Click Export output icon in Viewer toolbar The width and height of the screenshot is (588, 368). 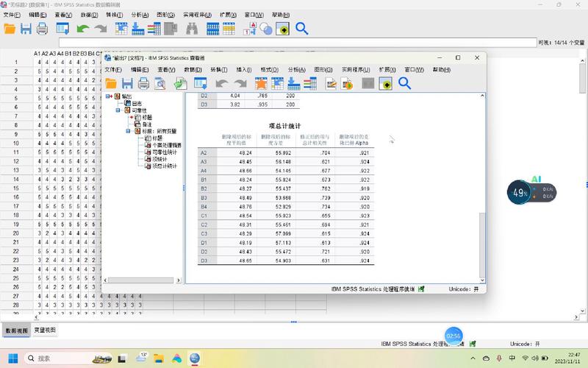(x=180, y=83)
